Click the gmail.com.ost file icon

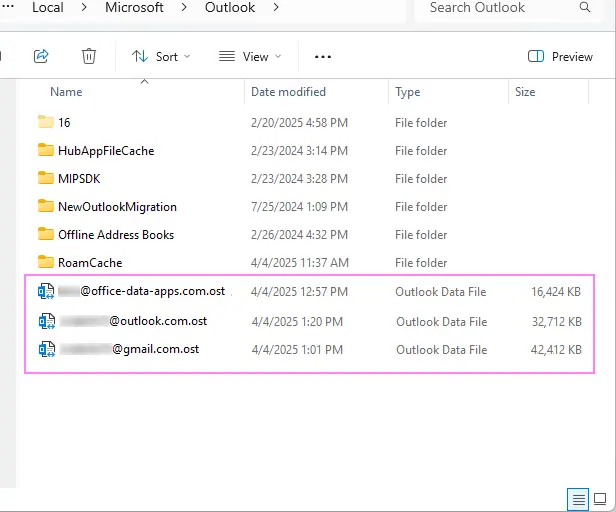coord(46,350)
